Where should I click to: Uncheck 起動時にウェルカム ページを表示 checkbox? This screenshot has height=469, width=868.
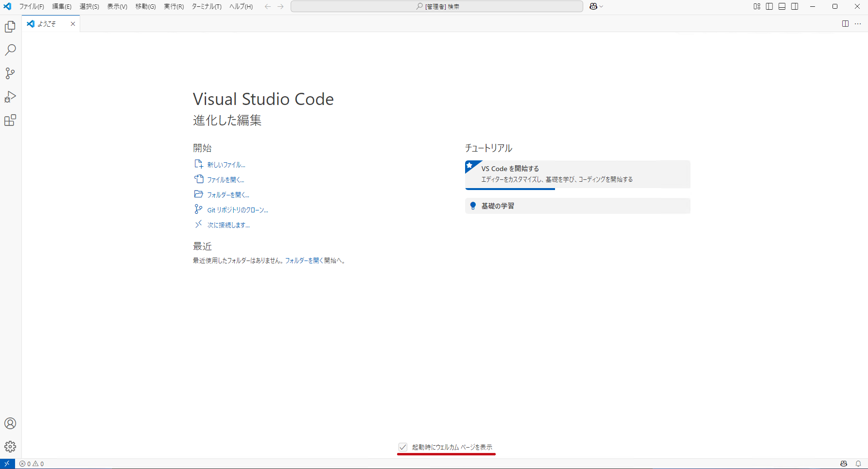coord(403,447)
